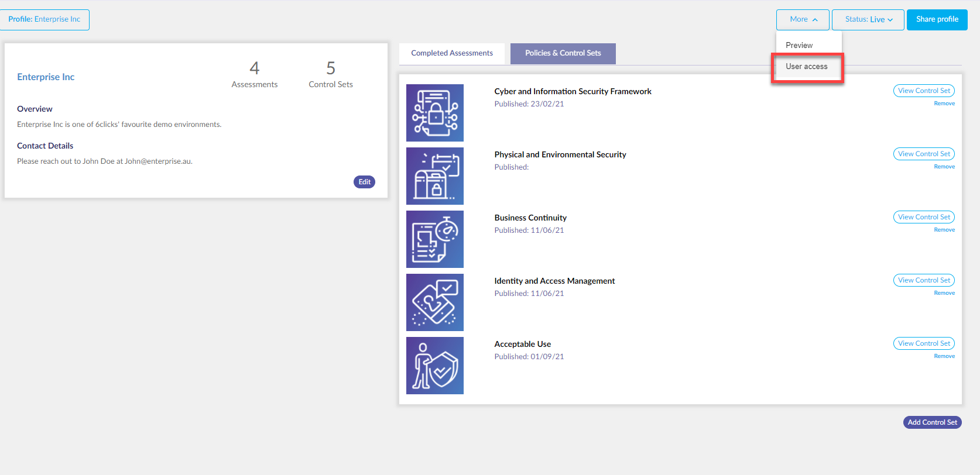
Task: Click the John Doe contact details sentence
Action: tap(105, 161)
